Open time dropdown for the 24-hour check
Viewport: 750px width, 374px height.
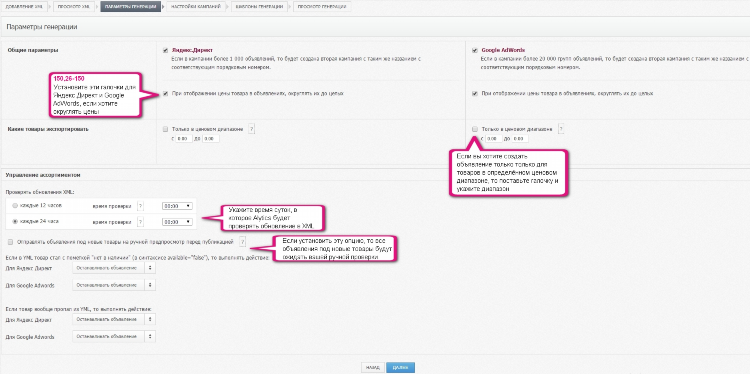click(x=177, y=222)
